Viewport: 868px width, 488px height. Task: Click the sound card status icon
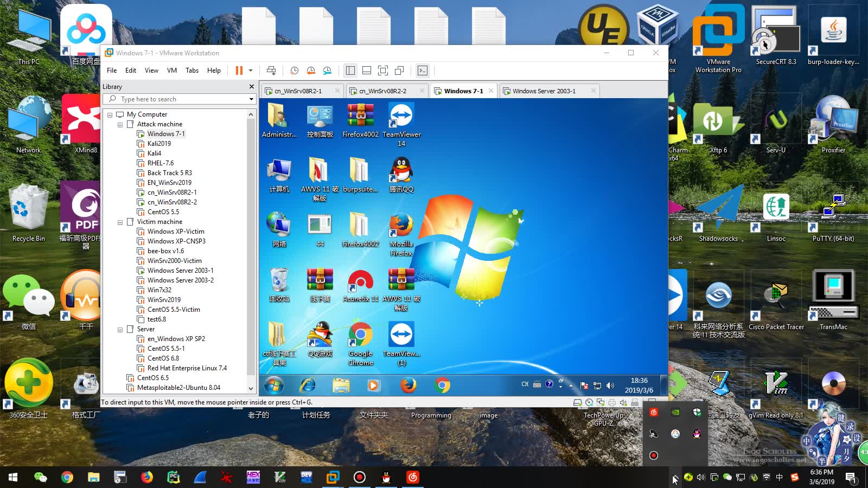tap(623, 402)
